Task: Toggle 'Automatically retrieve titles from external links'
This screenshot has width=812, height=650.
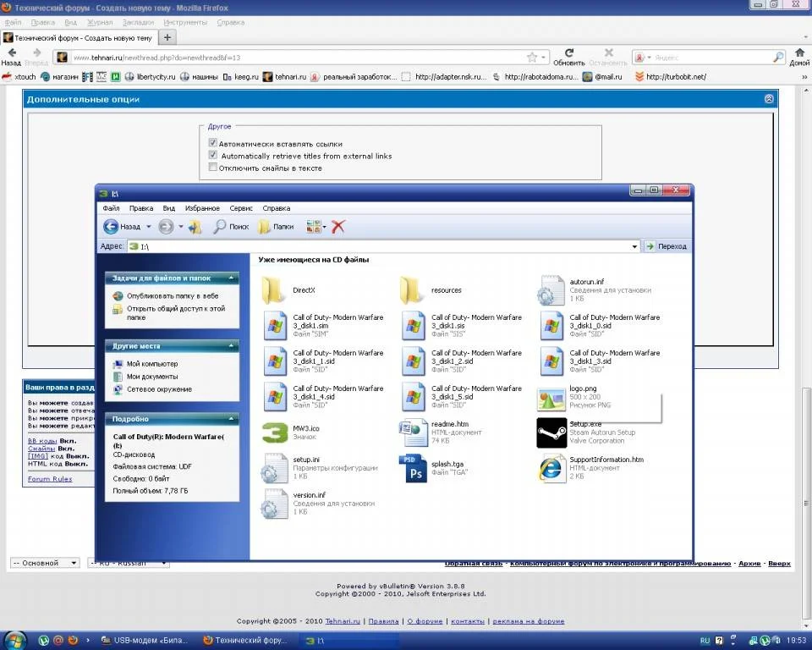Action: pos(213,156)
